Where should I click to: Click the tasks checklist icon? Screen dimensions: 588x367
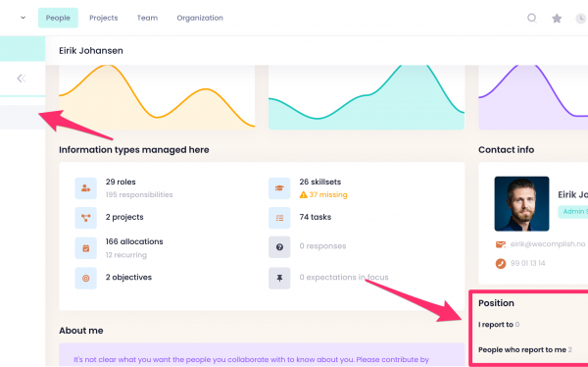279,218
